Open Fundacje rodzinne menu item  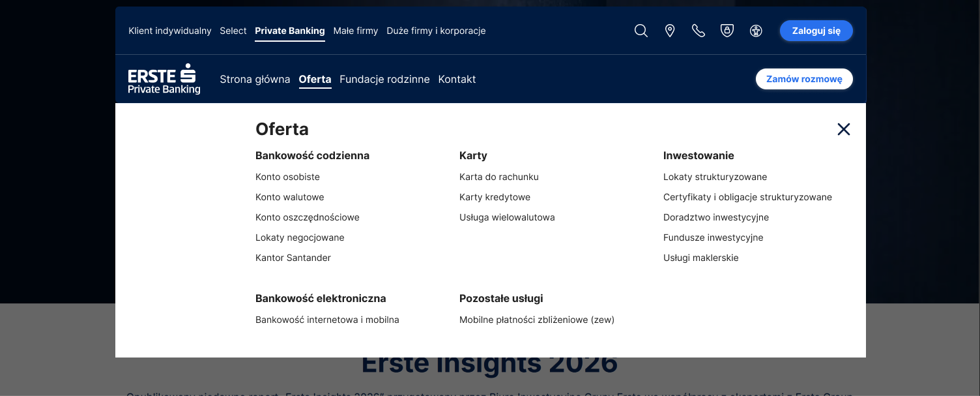pos(384,79)
